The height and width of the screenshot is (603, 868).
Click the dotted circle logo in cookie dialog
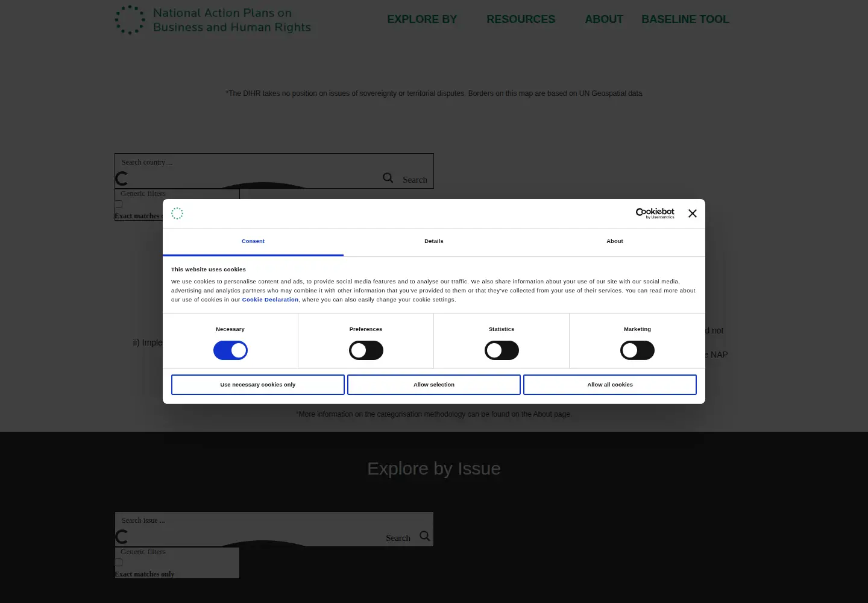[x=177, y=213]
